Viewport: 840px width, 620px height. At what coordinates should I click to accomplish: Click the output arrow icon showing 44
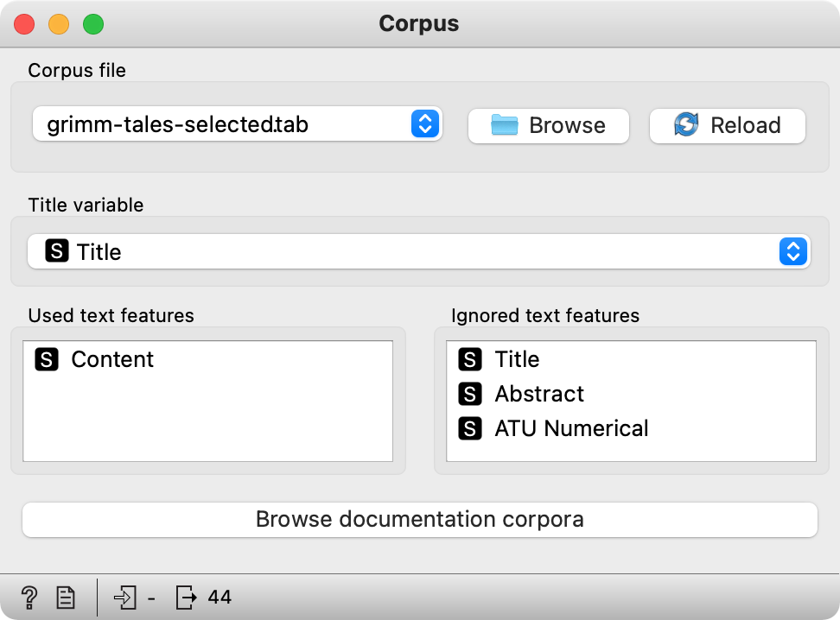coord(186,597)
